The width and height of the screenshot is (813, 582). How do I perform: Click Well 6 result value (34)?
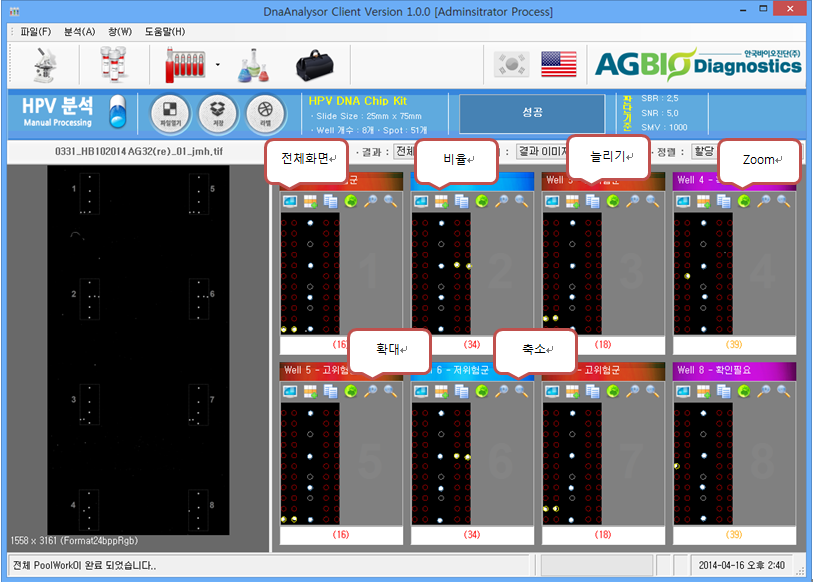click(472, 535)
